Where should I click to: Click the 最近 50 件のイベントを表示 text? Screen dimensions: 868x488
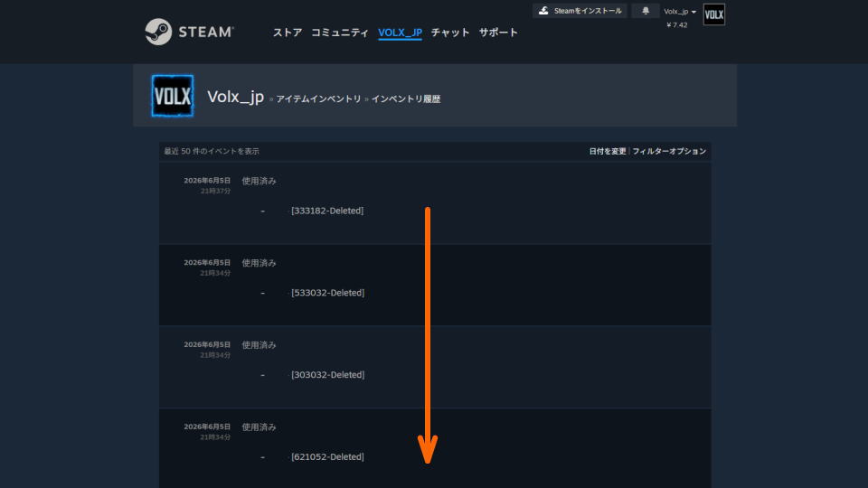click(x=212, y=151)
